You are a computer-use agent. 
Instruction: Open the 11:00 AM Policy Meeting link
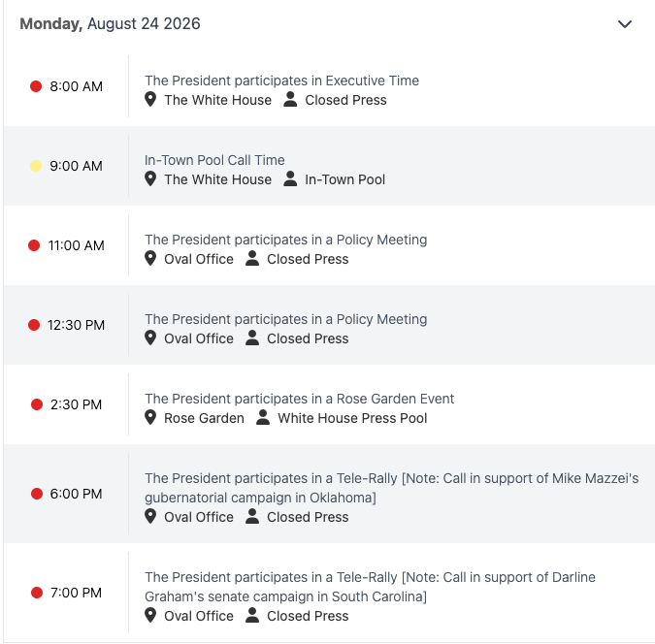285,240
